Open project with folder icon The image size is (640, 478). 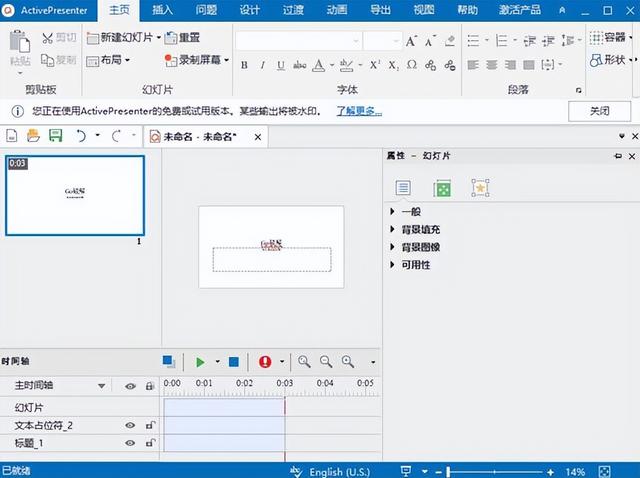pos(33,136)
